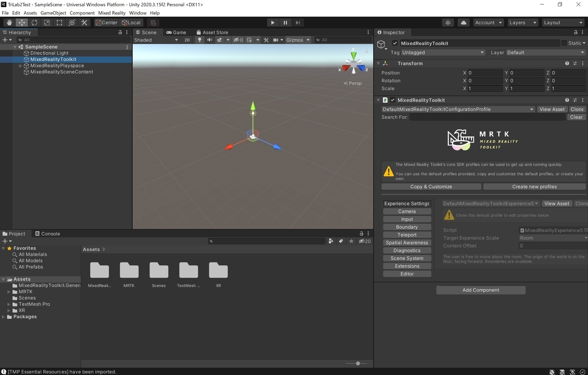Open the Tag Untagged dropdown
Screen dimensions: 588x375
(443, 52)
